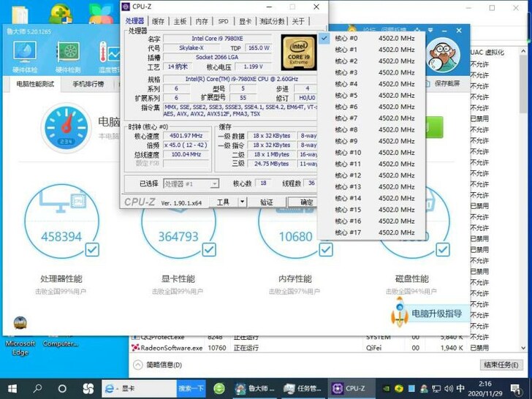Switch to the 内存 tab in CPU-Z
The height and width of the screenshot is (399, 532).
click(202, 21)
